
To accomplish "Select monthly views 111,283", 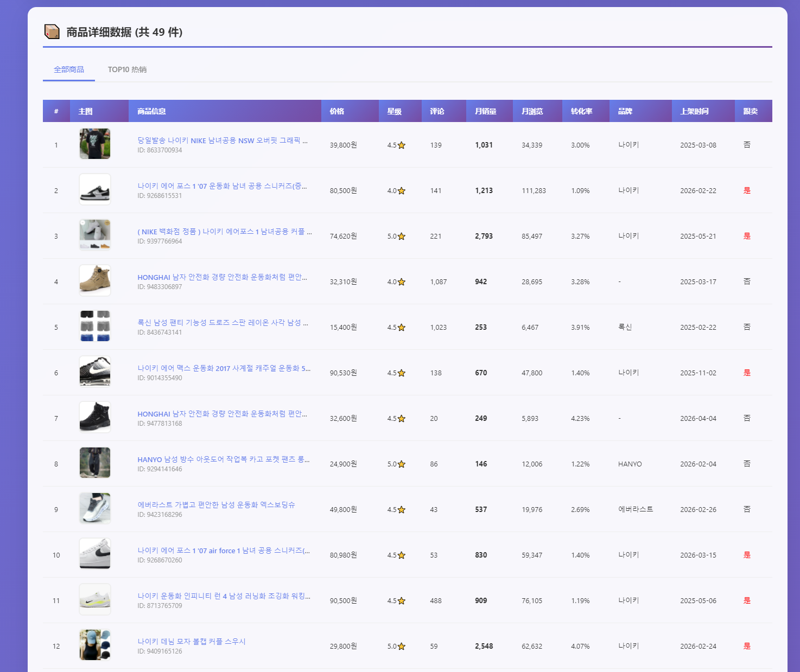I will pos(534,191).
